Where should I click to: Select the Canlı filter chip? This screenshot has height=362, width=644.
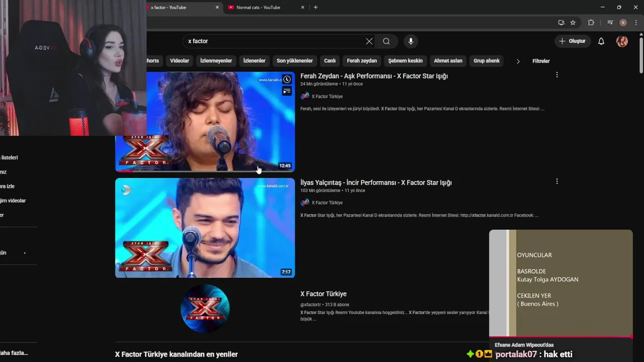(330, 61)
